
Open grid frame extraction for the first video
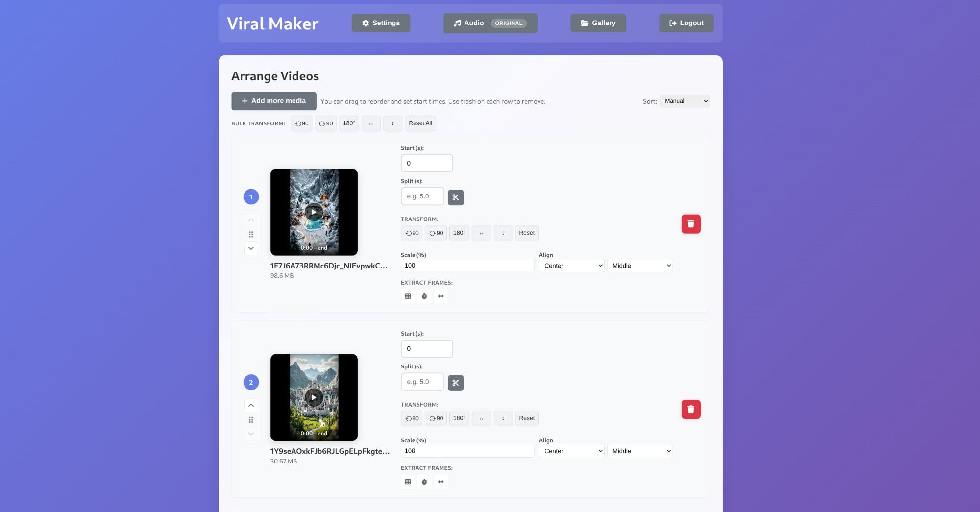[x=407, y=296]
